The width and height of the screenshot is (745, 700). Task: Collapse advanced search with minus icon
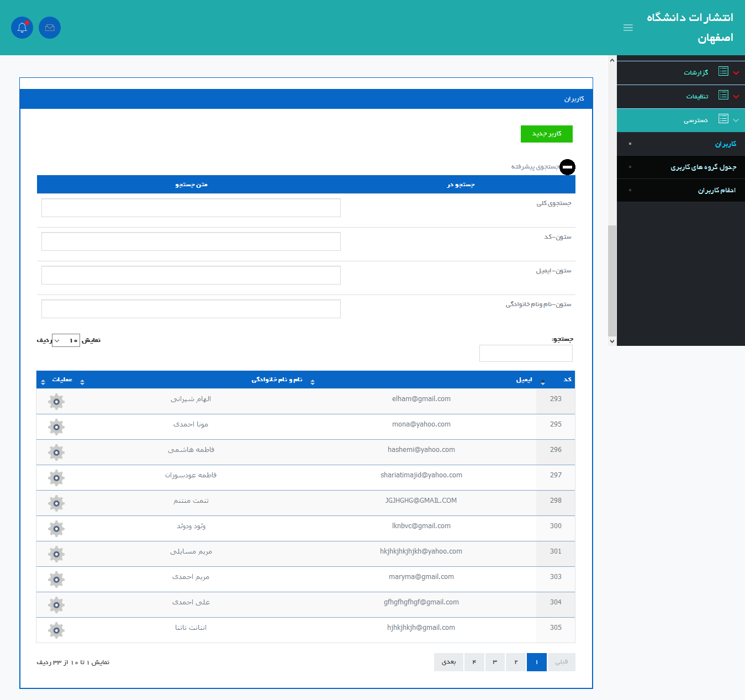[567, 167]
